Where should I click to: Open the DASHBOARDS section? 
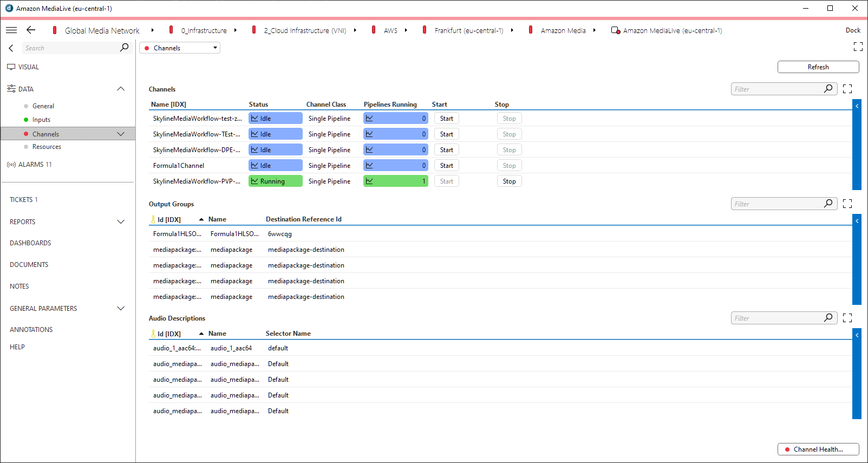[x=30, y=243]
